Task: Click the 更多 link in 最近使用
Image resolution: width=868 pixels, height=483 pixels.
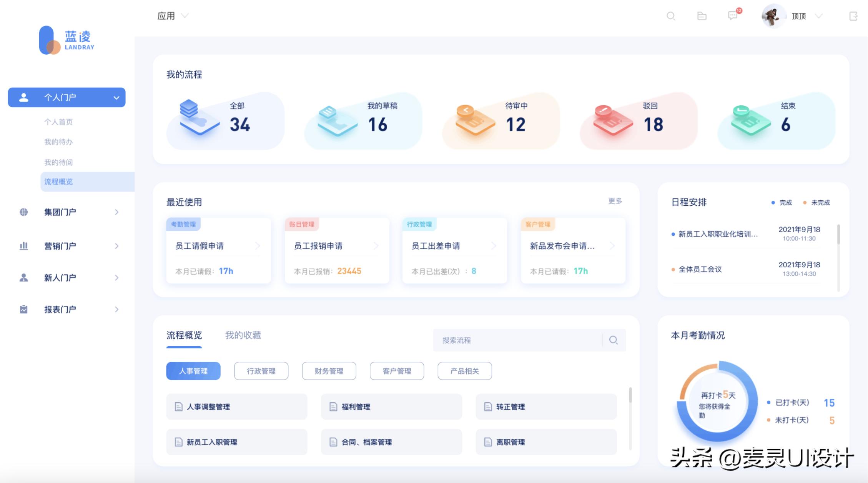Action: (616, 201)
